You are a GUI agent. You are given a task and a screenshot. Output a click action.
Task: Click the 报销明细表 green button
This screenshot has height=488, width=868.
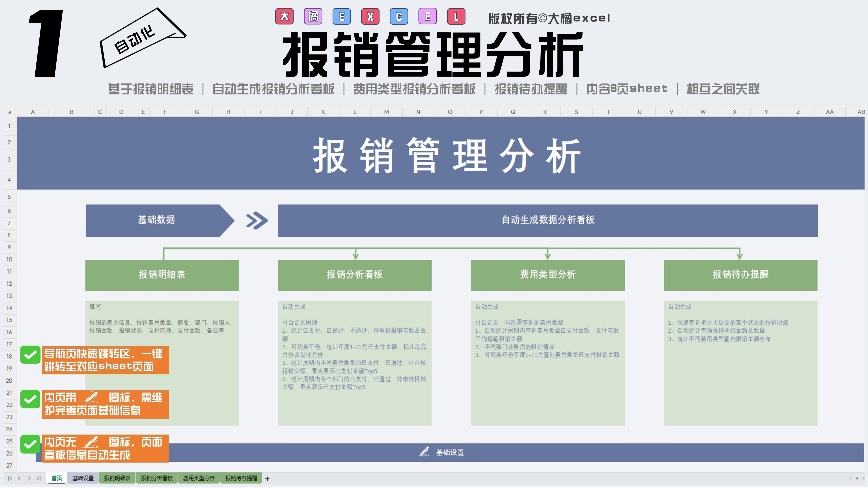(x=162, y=275)
